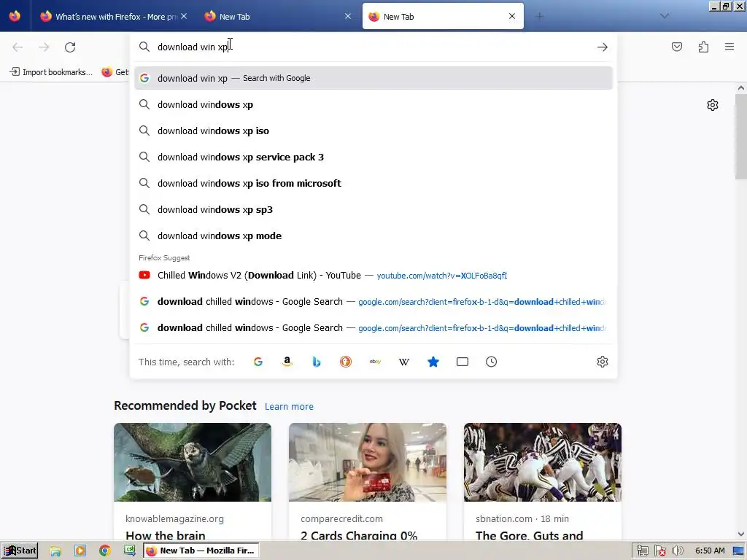The width and height of the screenshot is (747, 560).
Task: Click the taskbar clock showing 6:50 AM
Action: coord(710,551)
